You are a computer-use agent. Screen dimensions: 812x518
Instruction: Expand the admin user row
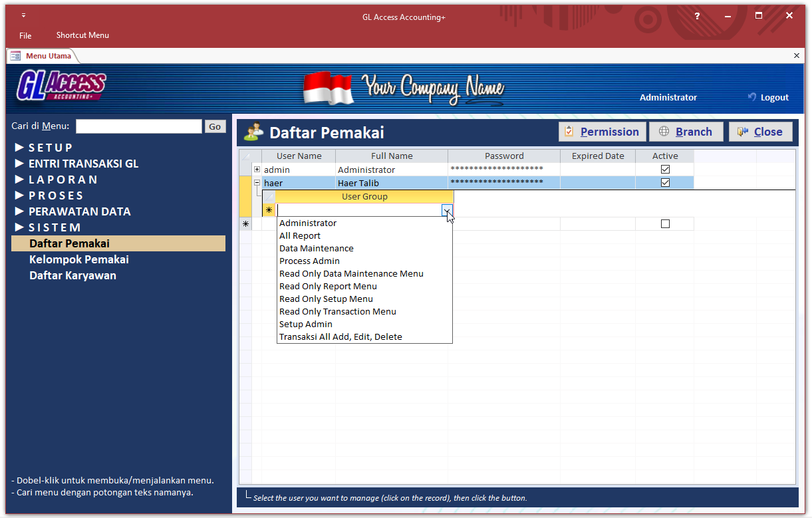coord(257,170)
